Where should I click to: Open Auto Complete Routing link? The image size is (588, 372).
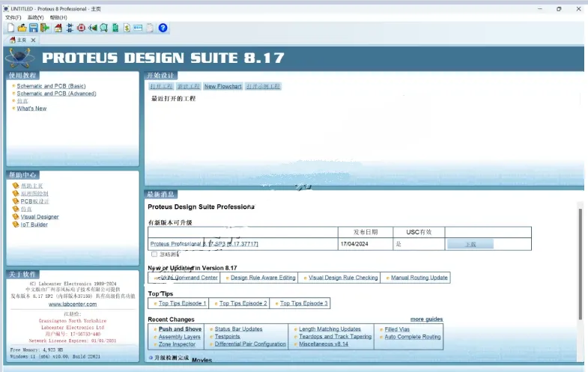[413, 337]
